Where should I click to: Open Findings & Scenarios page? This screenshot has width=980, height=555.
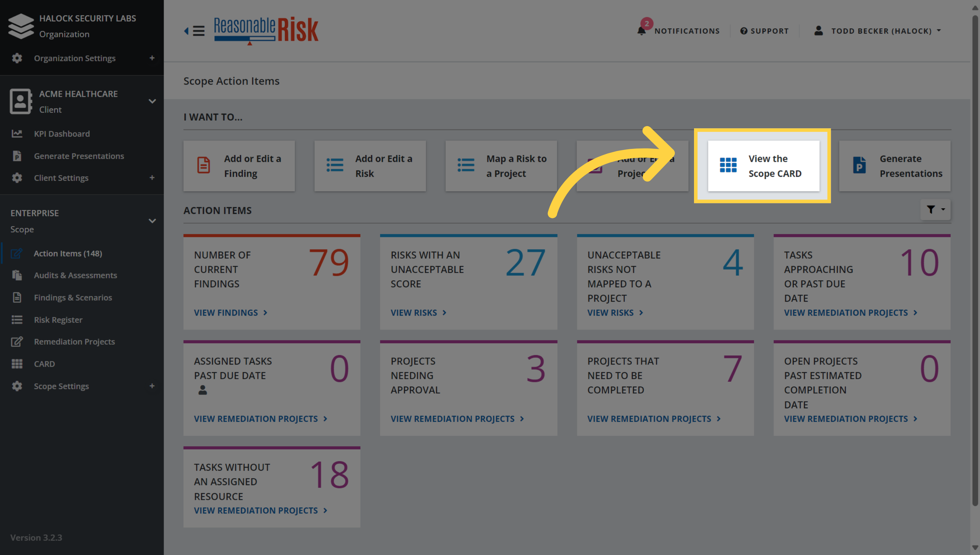(x=73, y=297)
